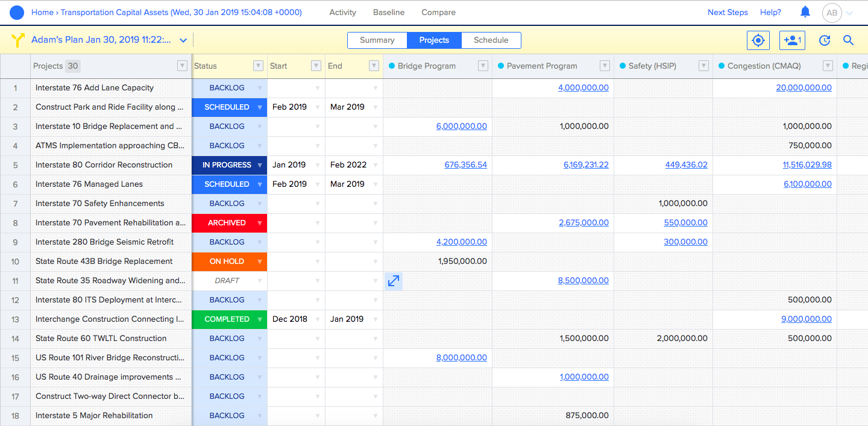Click the 30 projects count badge
This screenshot has height=426, width=868.
click(72, 66)
